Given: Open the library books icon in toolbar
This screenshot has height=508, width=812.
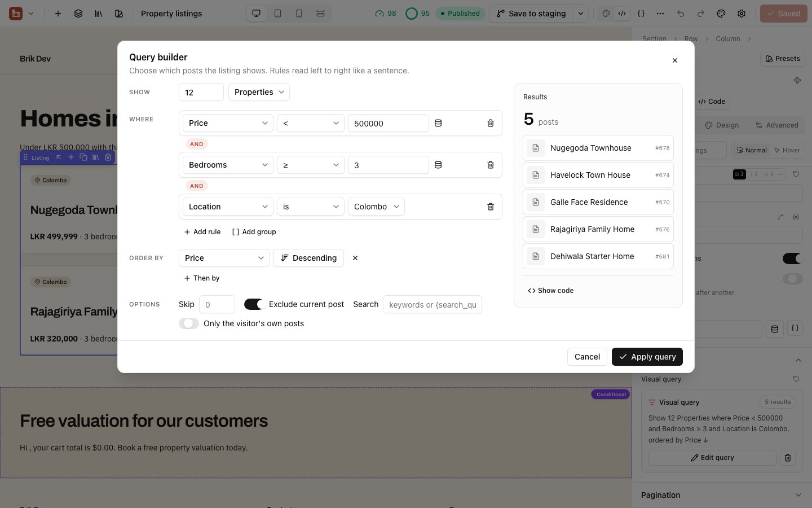Looking at the screenshot, I should (x=99, y=14).
